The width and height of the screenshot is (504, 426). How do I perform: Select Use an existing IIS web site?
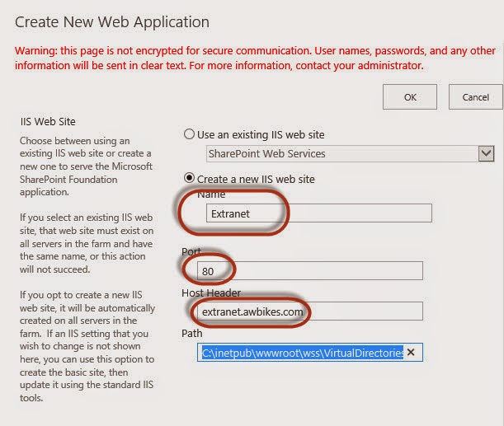tap(189, 133)
